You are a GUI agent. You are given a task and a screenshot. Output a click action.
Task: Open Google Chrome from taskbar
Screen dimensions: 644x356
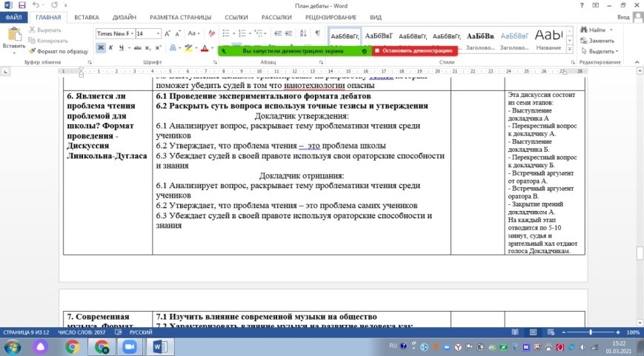coord(73,347)
